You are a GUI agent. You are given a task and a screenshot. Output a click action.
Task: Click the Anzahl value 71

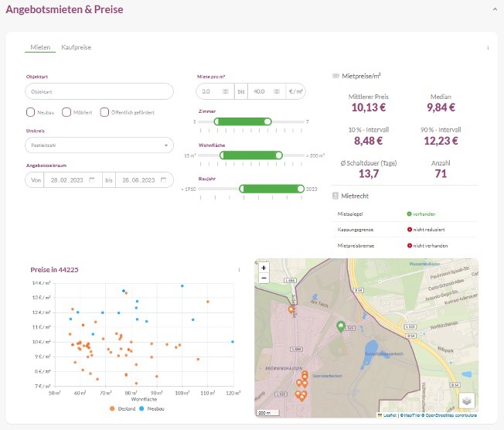441,174
